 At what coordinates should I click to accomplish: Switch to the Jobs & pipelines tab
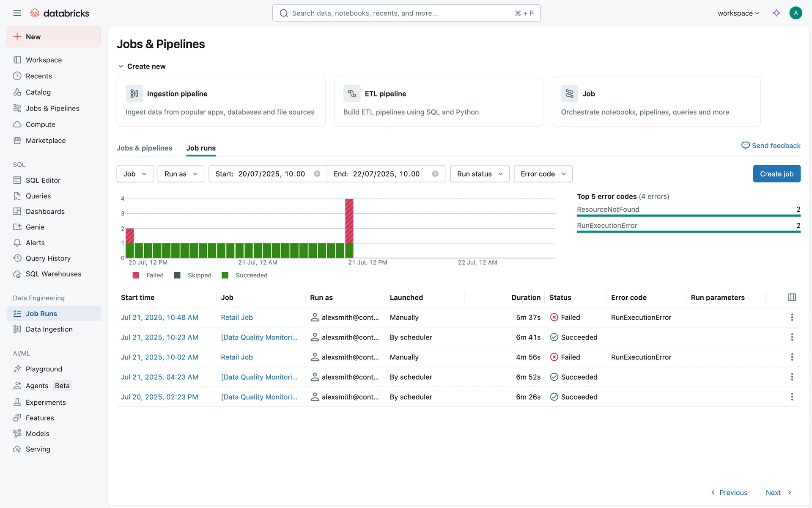[x=144, y=148]
